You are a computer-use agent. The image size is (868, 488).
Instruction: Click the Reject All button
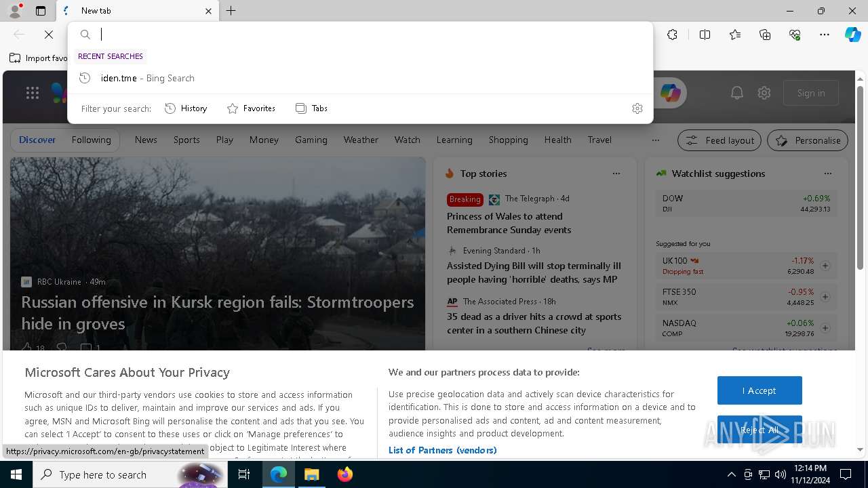click(x=759, y=430)
